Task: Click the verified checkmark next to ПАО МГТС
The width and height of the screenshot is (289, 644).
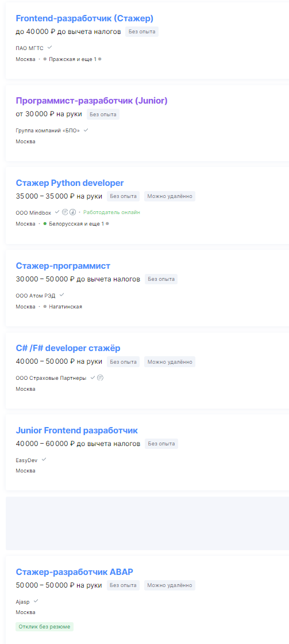Action: point(49,48)
